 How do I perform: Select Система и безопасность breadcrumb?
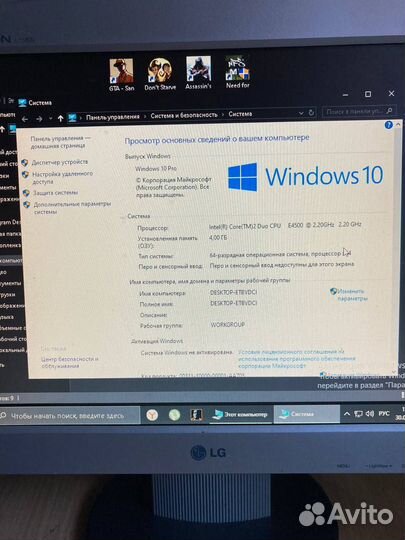[184, 115]
